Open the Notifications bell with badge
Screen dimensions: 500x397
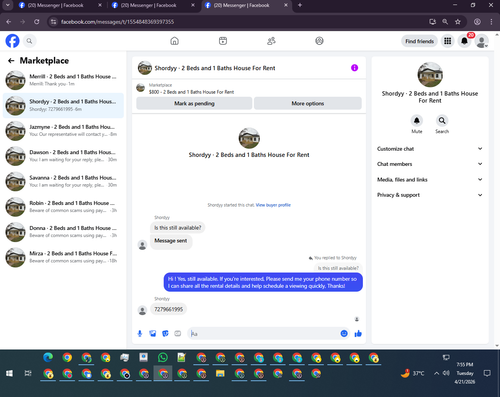click(x=464, y=41)
